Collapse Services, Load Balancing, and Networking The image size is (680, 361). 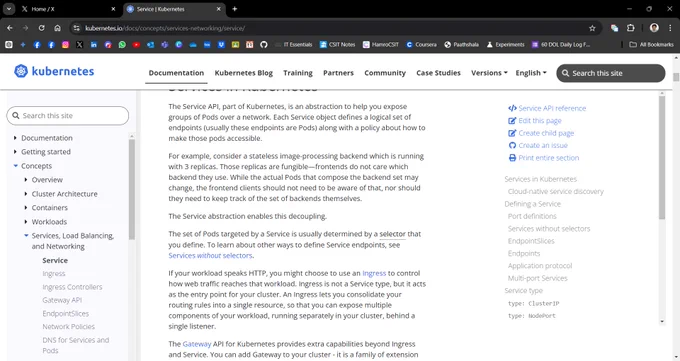pyautogui.click(x=26, y=236)
